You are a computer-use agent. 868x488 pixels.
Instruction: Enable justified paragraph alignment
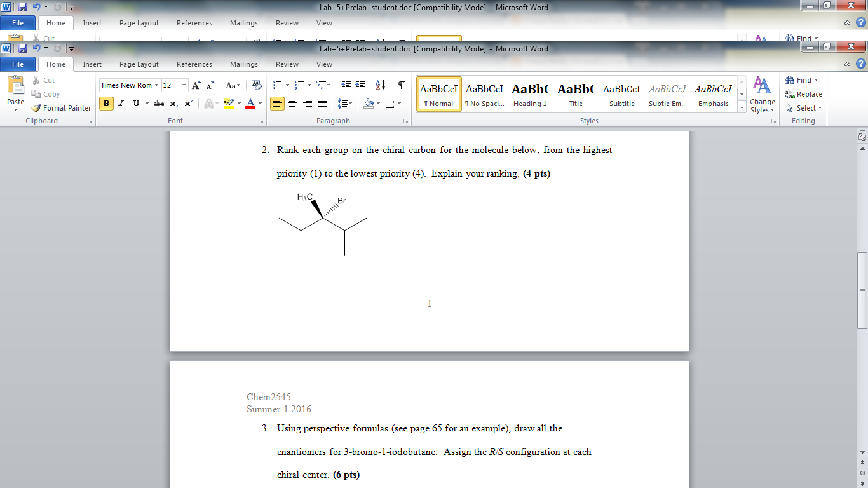click(x=322, y=104)
